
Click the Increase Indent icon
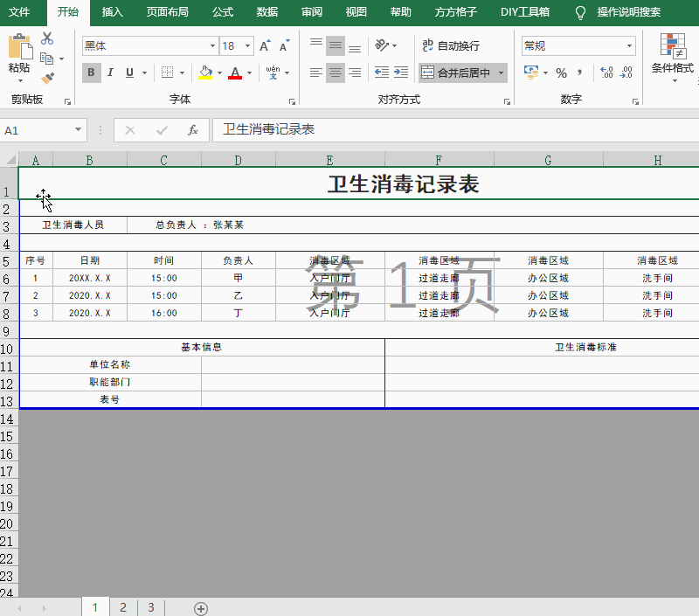[401, 73]
